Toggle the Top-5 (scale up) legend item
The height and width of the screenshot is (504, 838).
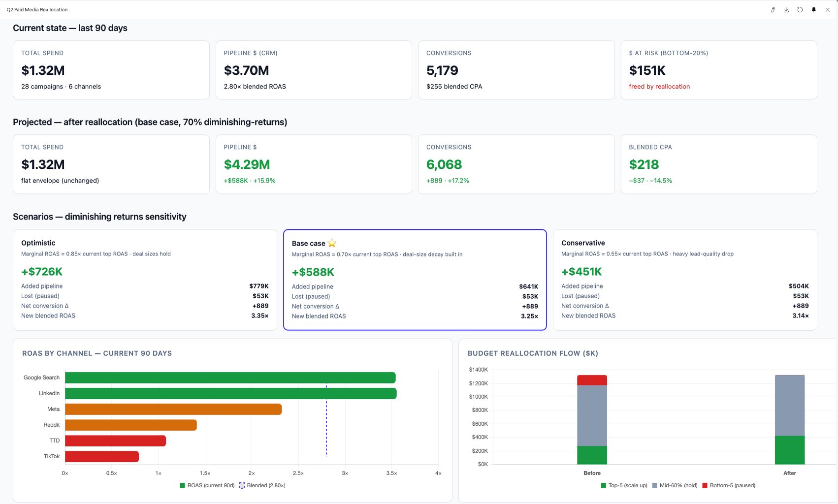tap(624, 485)
